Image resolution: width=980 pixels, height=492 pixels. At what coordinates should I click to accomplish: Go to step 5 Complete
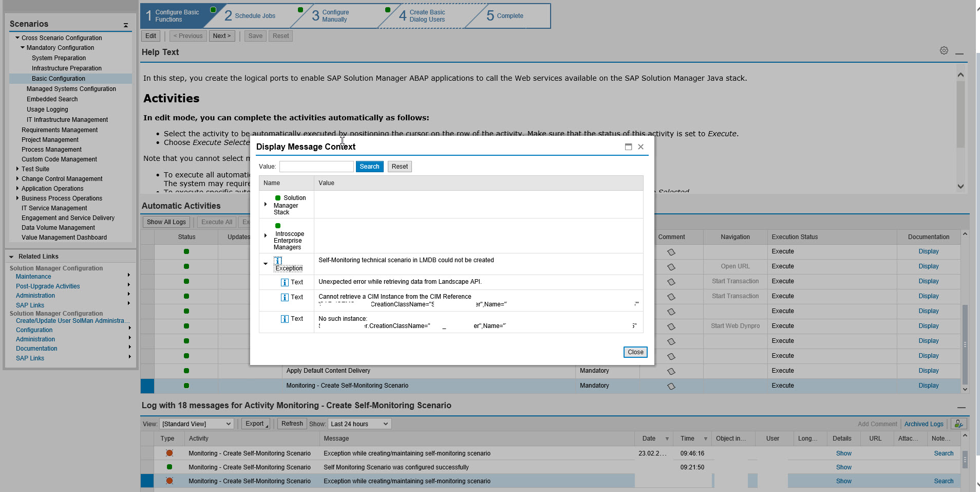pos(505,16)
